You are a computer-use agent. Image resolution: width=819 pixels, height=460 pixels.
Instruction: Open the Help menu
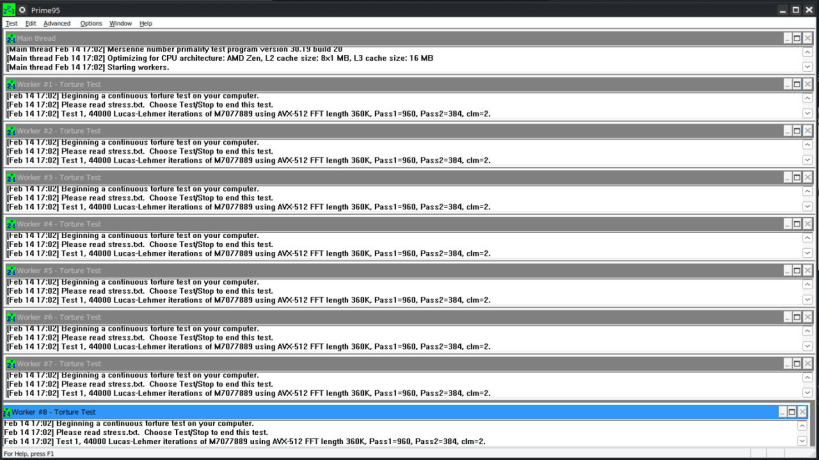point(145,23)
